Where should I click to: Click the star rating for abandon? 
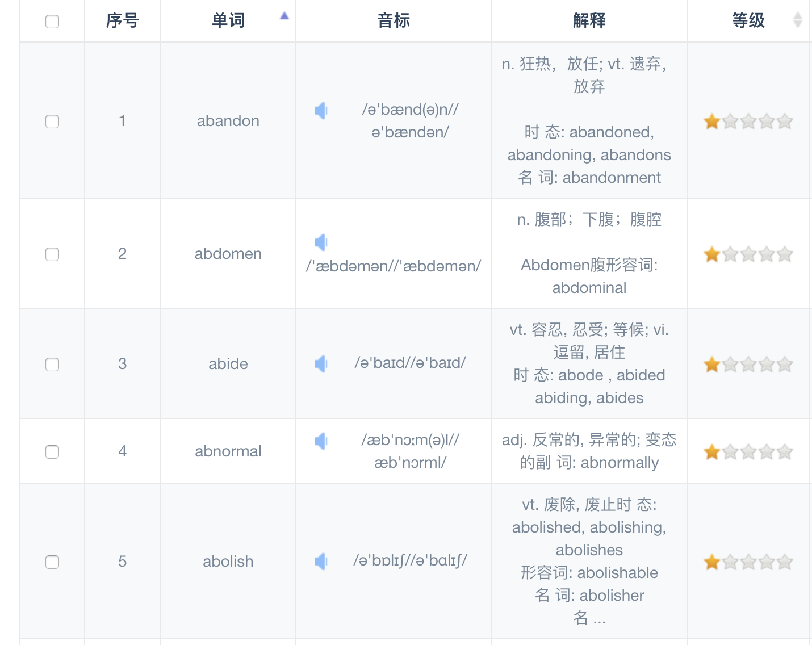point(748,122)
